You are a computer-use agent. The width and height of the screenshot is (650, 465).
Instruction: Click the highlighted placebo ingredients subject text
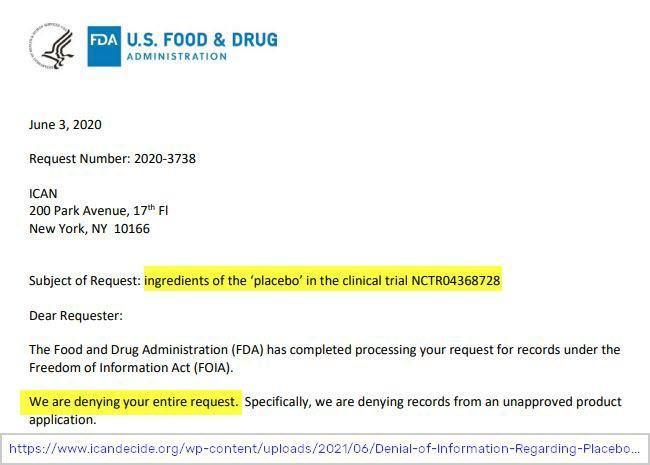click(322, 281)
